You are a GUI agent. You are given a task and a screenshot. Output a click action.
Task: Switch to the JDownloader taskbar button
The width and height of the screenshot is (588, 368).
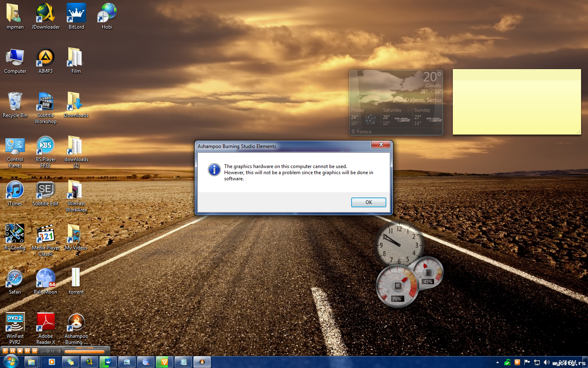pos(89,362)
